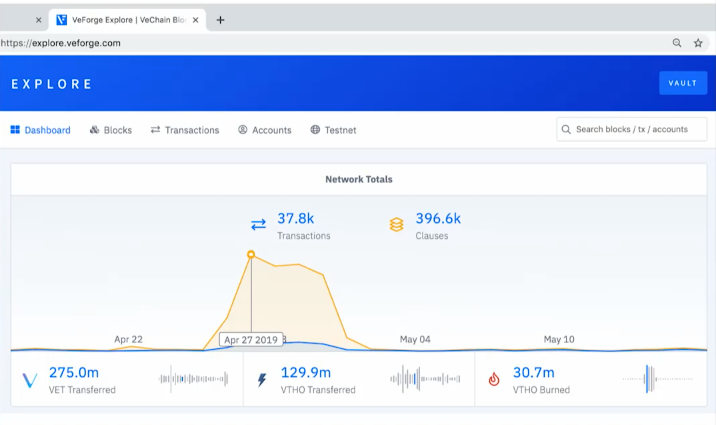Click the VTHO Burned sparkline chart
The image size is (716, 425).
[658, 378]
